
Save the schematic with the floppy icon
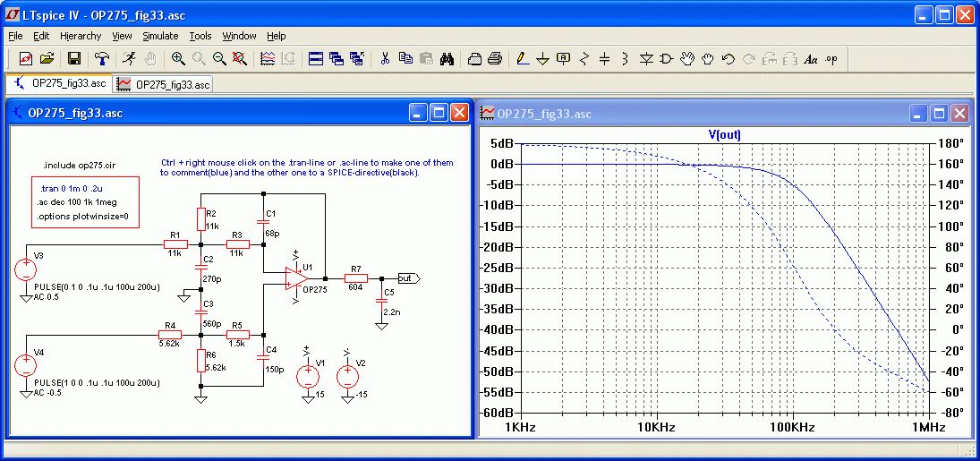point(73,59)
